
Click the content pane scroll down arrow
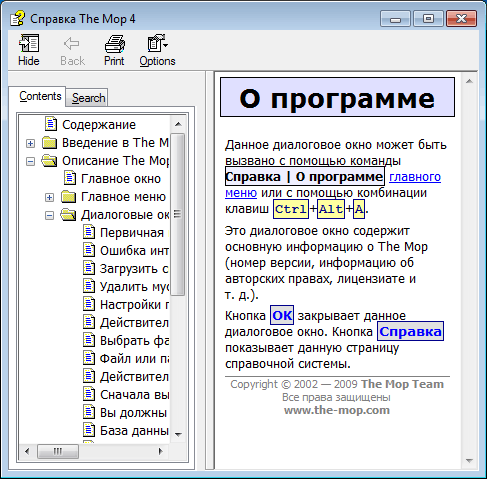469,461
